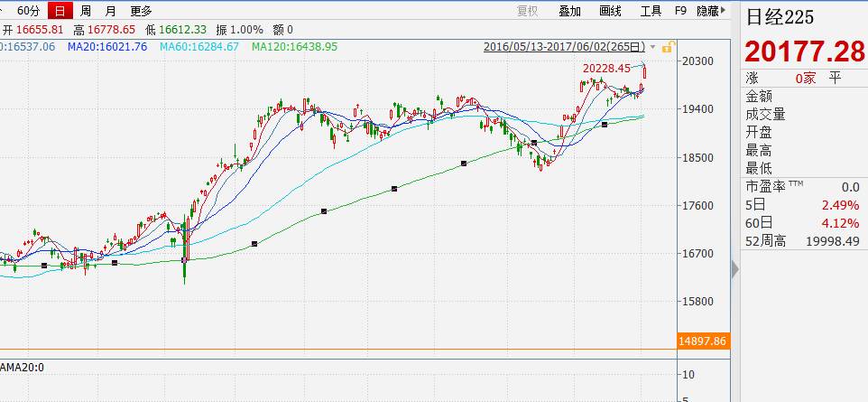Screen dimensions: 868x402
Task: Click the 19400 price axis label
Action: point(698,109)
